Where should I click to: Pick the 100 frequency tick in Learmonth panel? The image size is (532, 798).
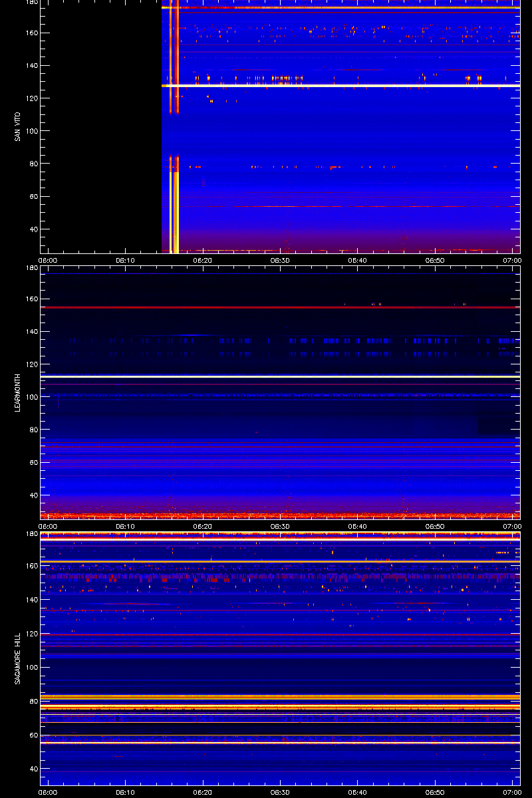pyautogui.click(x=31, y=397)
